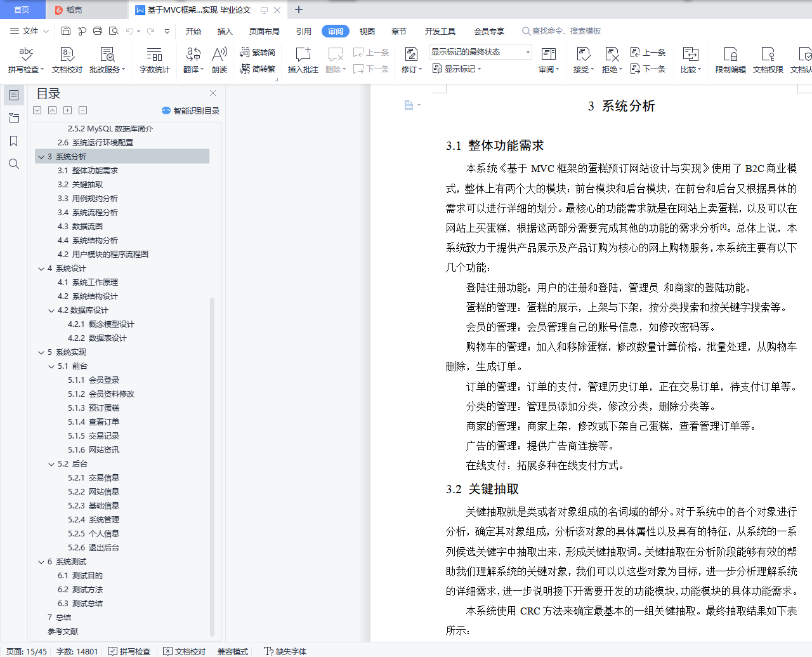This screenshot has width=812, height=657.
Task: Toggle 文档校对 in the status bar
Action: tap(185, 651)
